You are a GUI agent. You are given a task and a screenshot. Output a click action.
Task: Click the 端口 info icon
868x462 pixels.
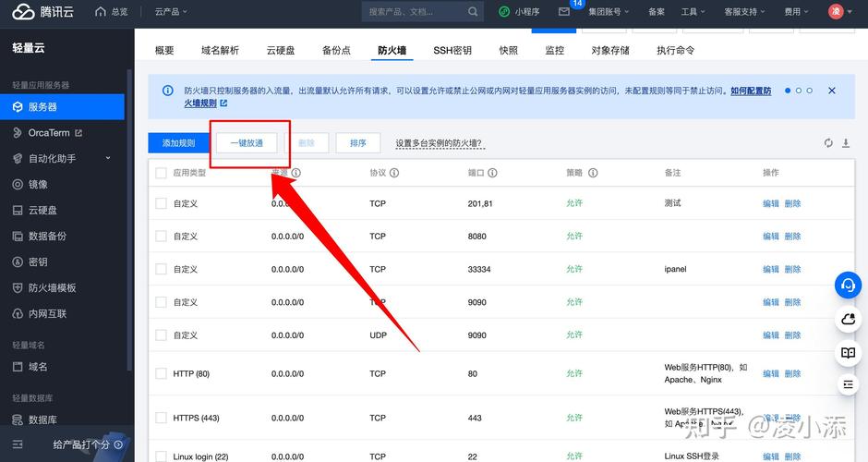[492, 173]
